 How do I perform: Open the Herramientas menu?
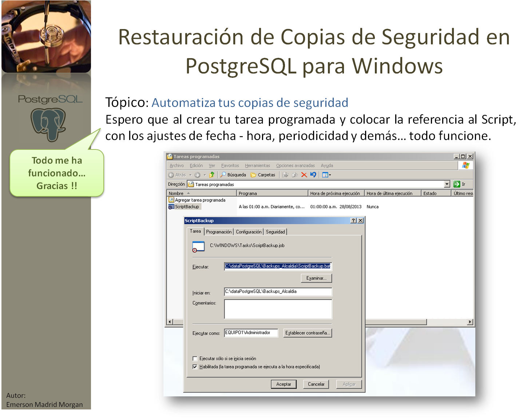[x=257, y=165]
